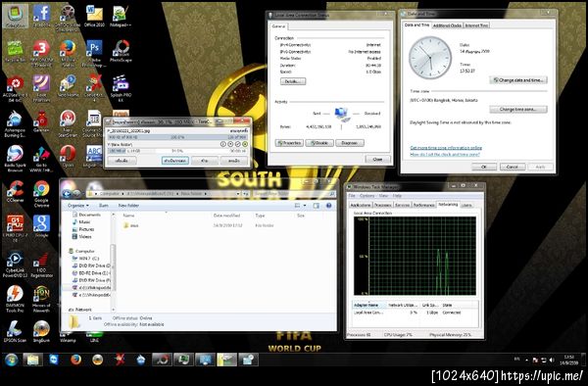Screen dimensions: 588x386
Task: Select WIN 7 (C:) drive in navigation pane
Action: (86, 259)
